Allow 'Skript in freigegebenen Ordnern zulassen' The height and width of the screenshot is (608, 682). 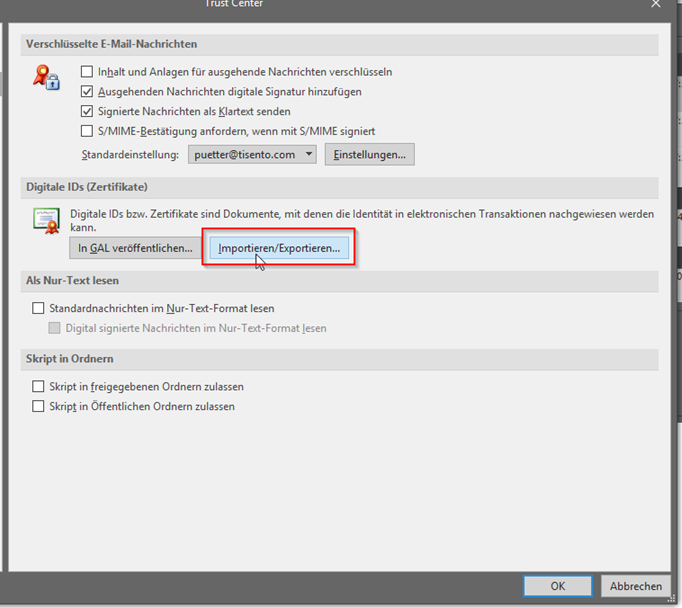38,386
